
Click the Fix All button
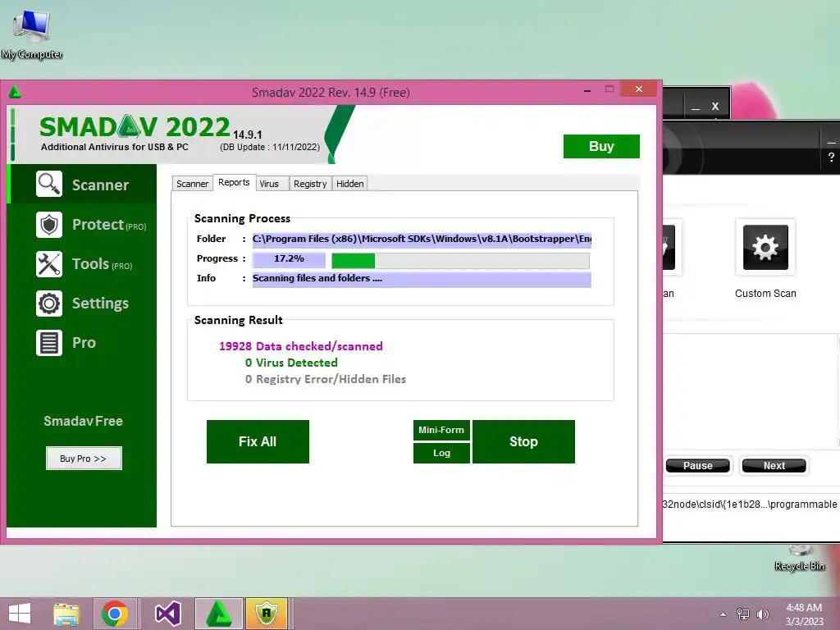pyautogui.click(x=258, y=441)
